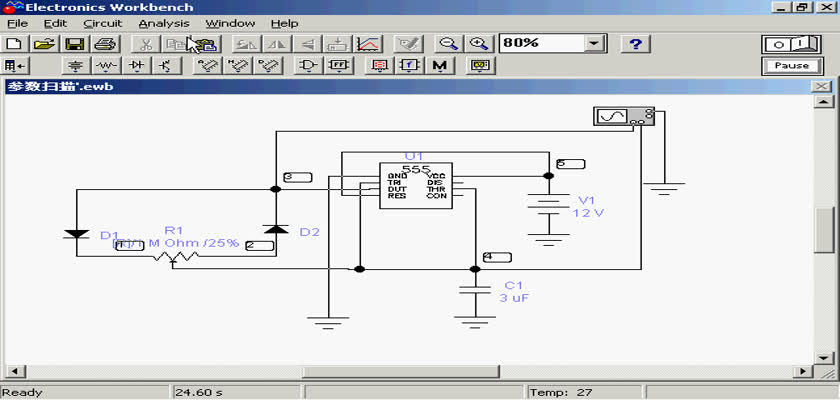Create a new circuit file

[16, 43]
